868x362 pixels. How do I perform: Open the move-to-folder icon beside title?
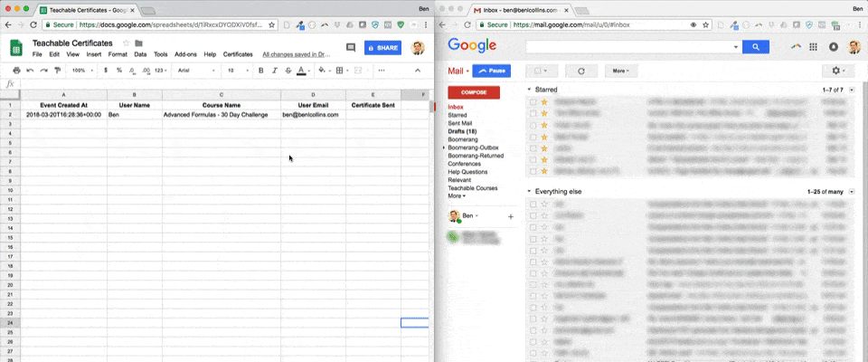pyautogui.click(x=139, y=43)
